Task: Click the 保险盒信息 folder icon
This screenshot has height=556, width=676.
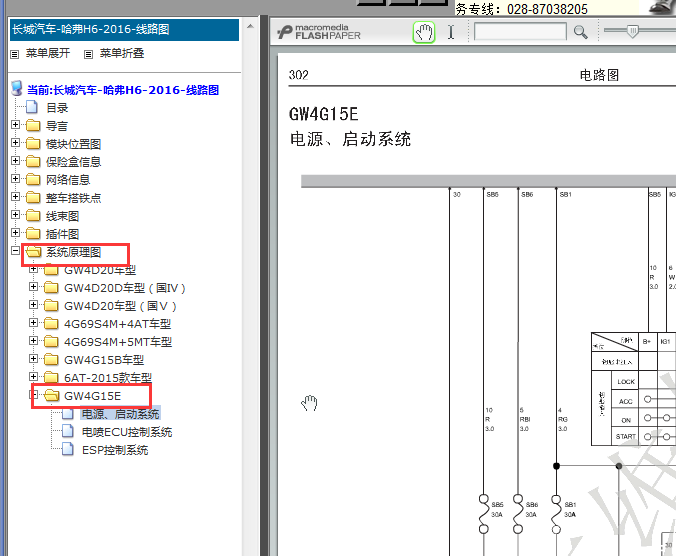Action: (33, 162)
